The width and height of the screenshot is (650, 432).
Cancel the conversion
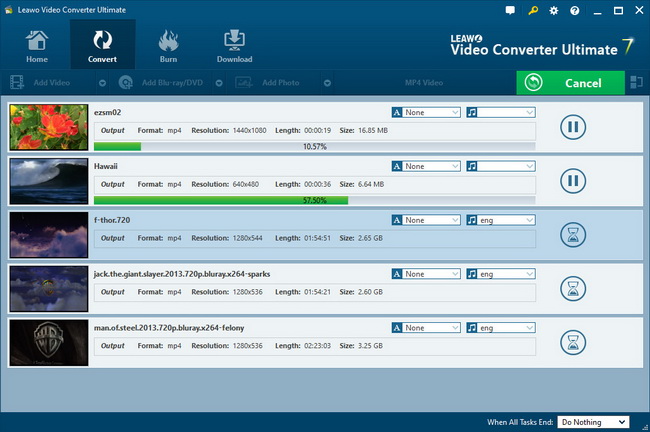coord(570,83)
